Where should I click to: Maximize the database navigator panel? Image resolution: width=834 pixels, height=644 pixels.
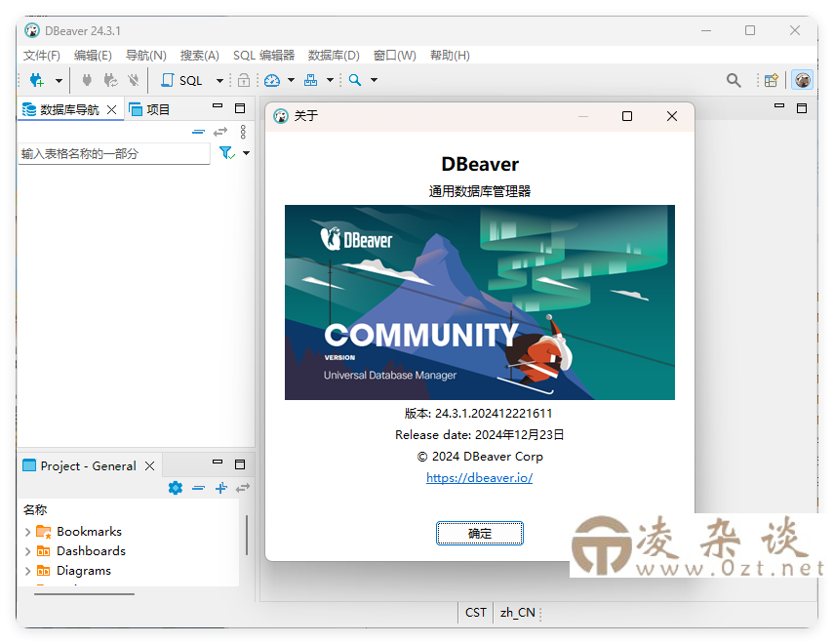pos(240,108)
